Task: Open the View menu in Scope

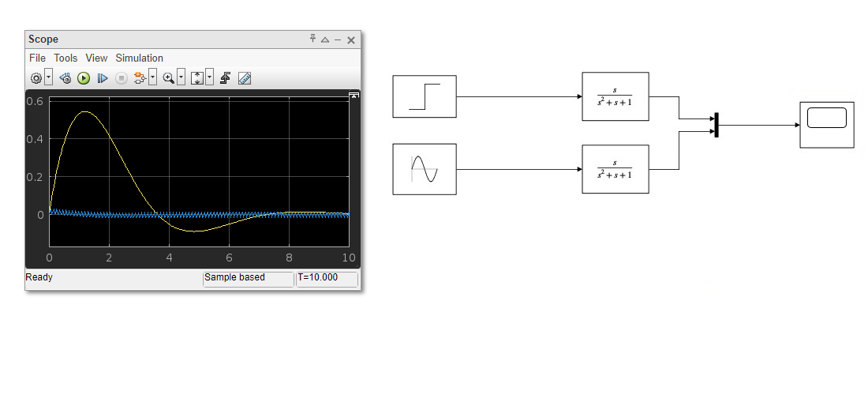Action: pyautogui.click(x=96, y=58)
